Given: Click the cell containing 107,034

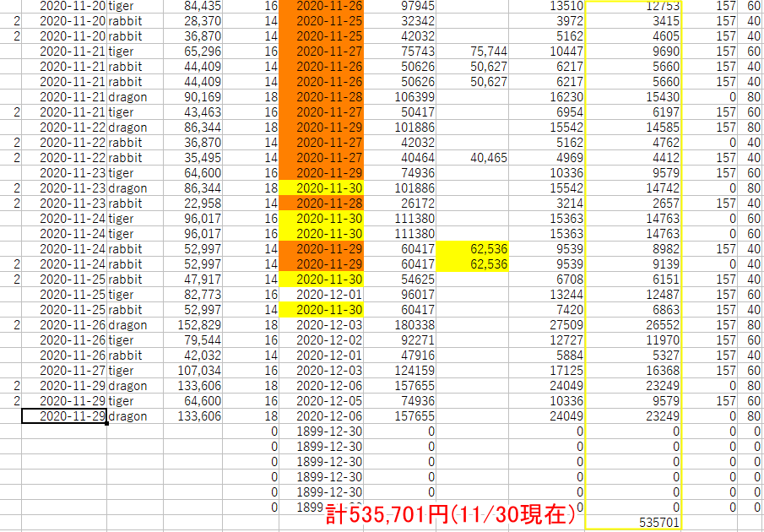Looking at the screenshot, I should click(192, 371).
